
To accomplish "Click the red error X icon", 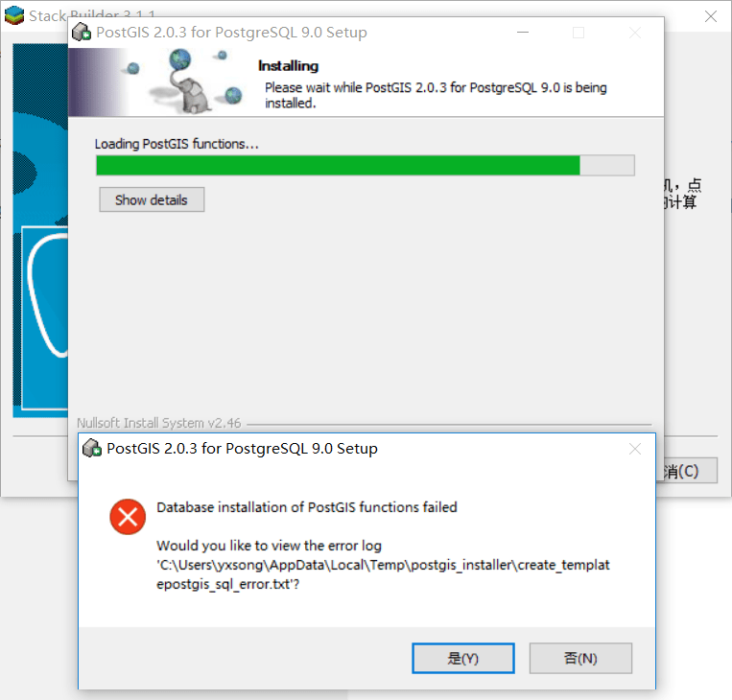I will [128, 517].
